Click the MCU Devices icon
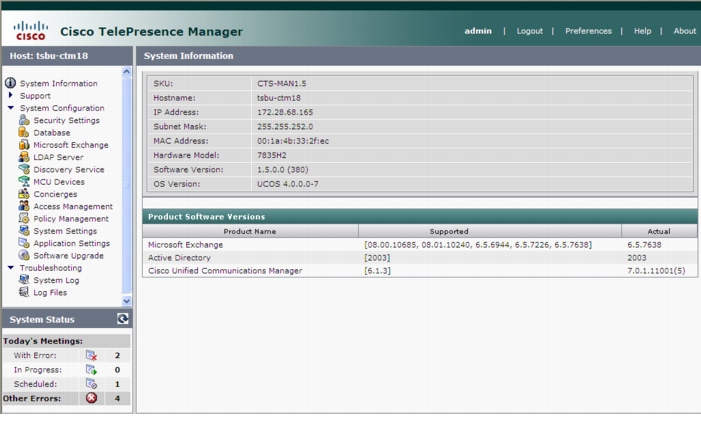The height and width of the screenshot is (431, 701). tap(24, 182)
